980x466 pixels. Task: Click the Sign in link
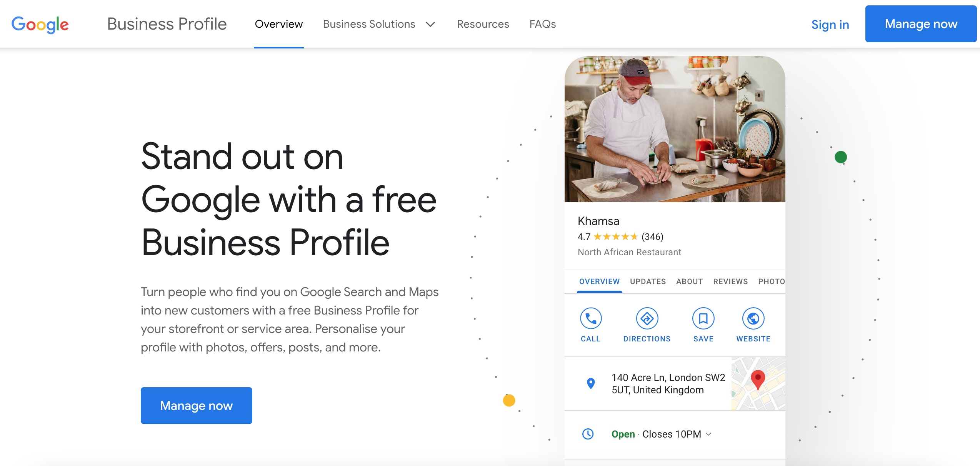pos(830,25)
